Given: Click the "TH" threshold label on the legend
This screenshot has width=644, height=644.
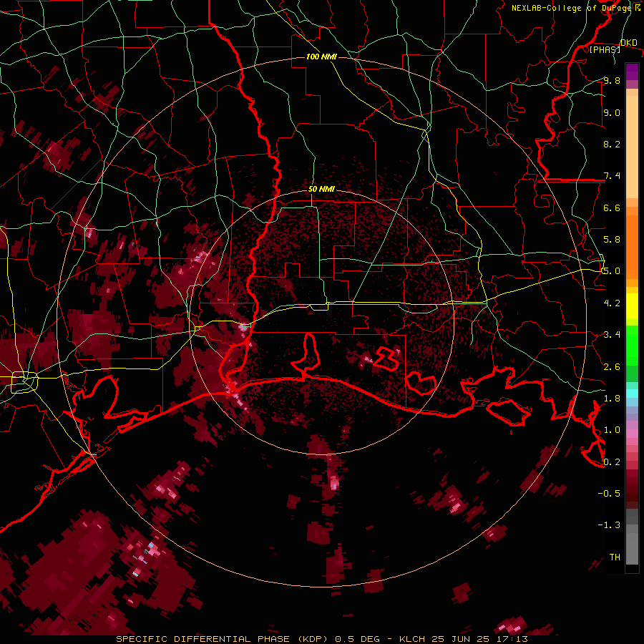Looking at the screenshot, I should coord(615,557).
